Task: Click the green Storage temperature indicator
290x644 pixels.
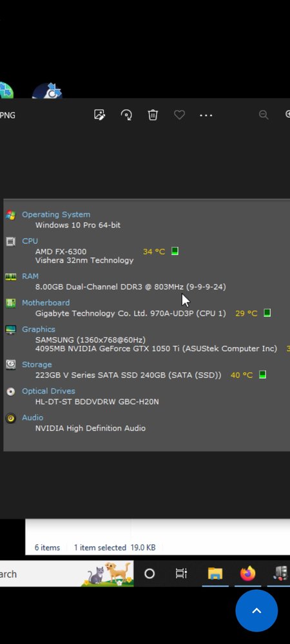Action: 262,375
